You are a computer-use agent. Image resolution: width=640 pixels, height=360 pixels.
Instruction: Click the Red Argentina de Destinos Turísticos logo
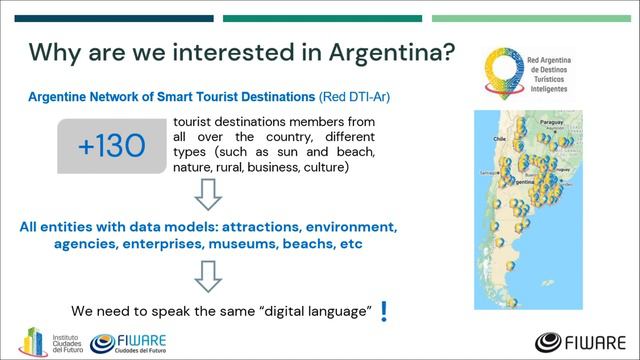tap(528, 74)
